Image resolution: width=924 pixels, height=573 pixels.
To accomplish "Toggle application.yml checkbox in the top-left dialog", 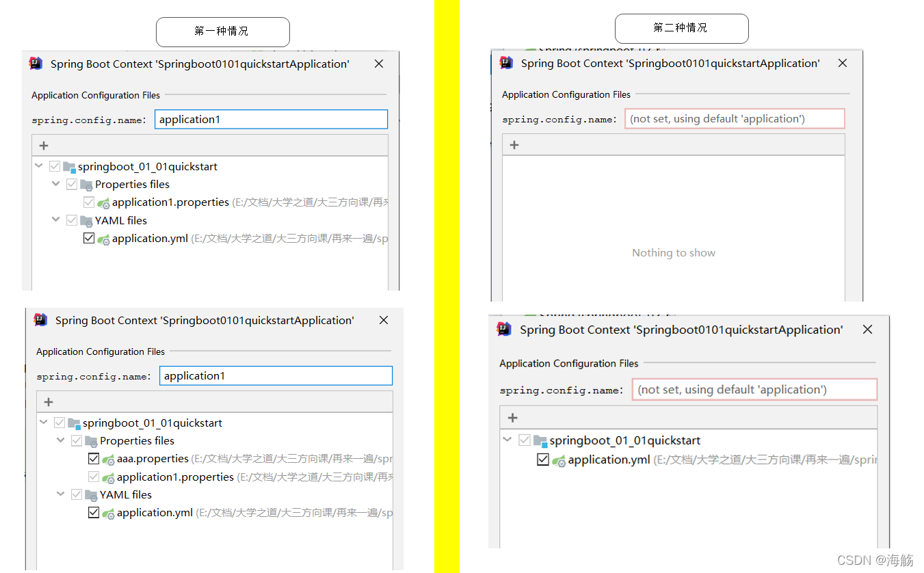I will point(89,239).
